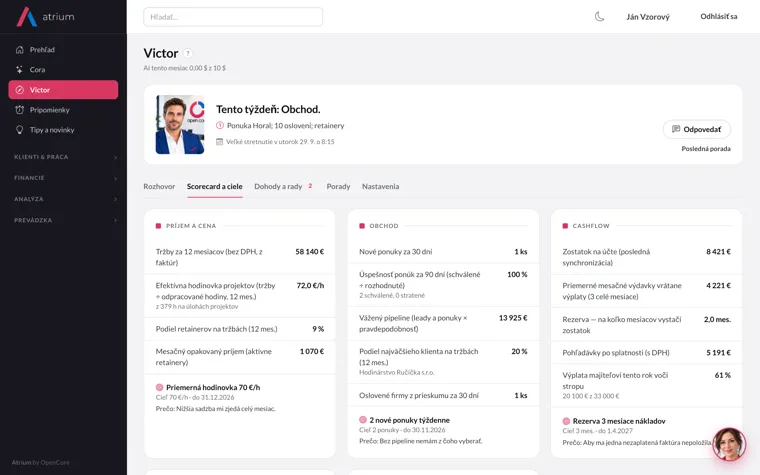Viewport: 760px width, 475px height.
Task: Expand the Prevádzka sidebar section
Action: (63, 220)
